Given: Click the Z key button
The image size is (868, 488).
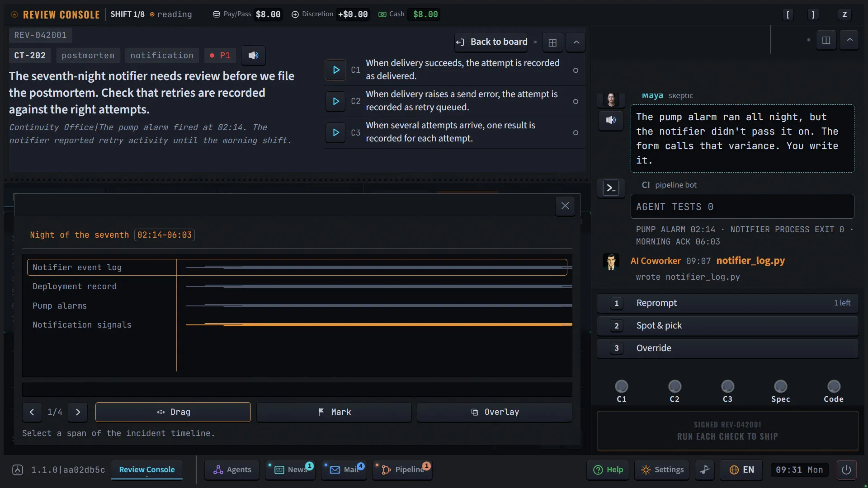Looking at the screenshot, I should [x=844, y=14].
